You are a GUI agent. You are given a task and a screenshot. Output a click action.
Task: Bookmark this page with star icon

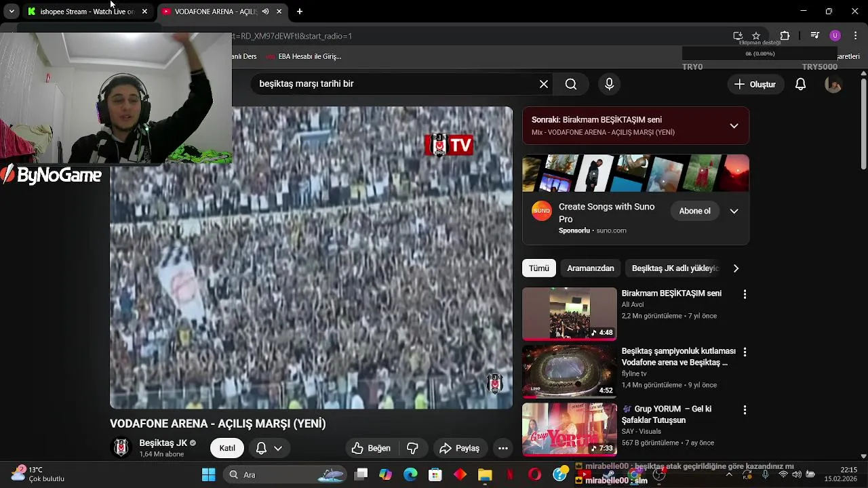coord(756,36)
